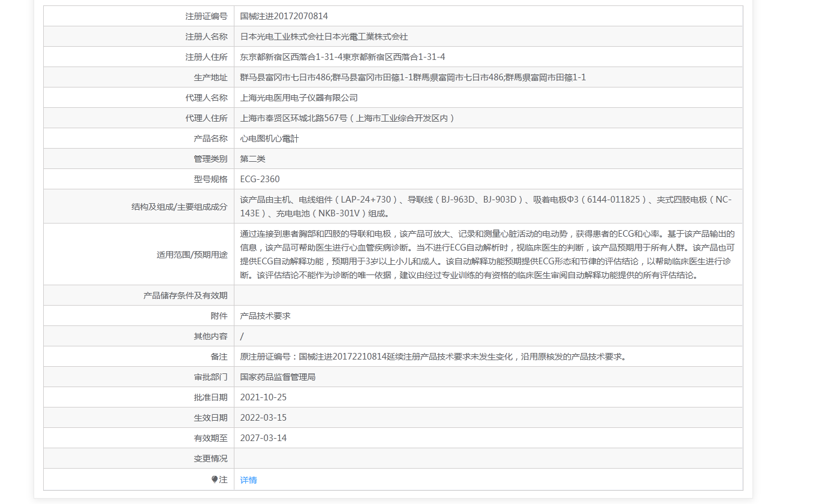The image size is (828, 504).
Task: Select registration number 国械注进20172070814
Action: (284, 16)
